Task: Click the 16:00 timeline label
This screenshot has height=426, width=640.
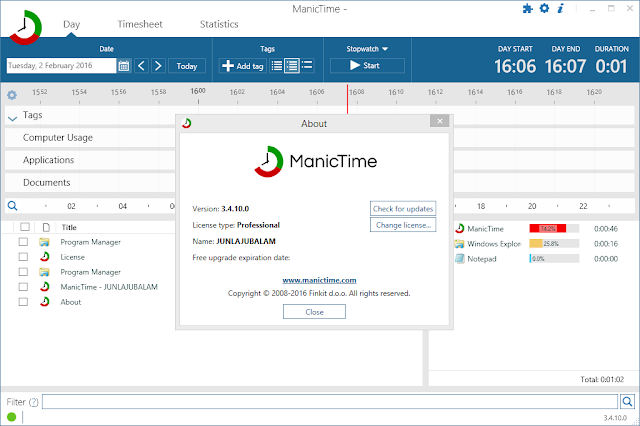Action: coord(198,91)
